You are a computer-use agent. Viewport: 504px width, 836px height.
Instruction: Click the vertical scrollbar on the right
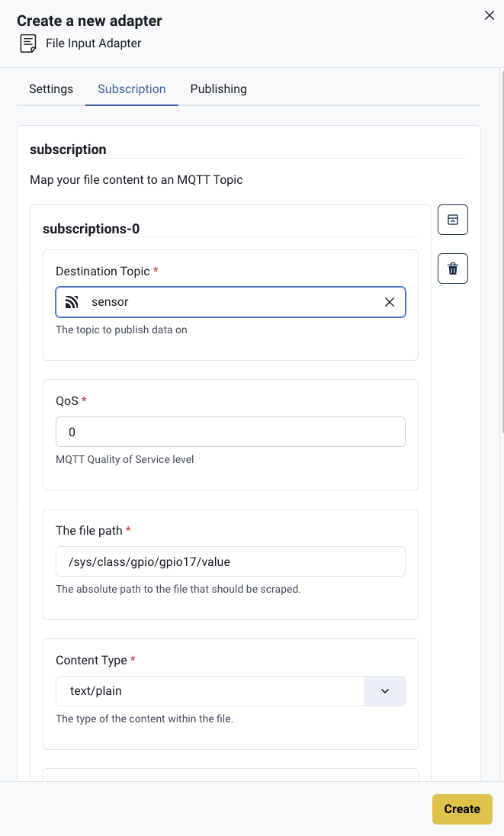[502, 251]
